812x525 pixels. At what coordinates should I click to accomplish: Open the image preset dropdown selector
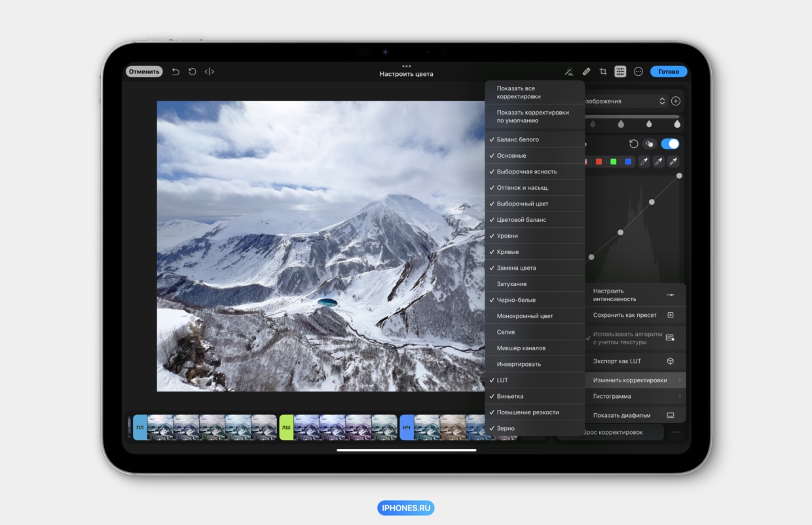(x=627, y=101)
